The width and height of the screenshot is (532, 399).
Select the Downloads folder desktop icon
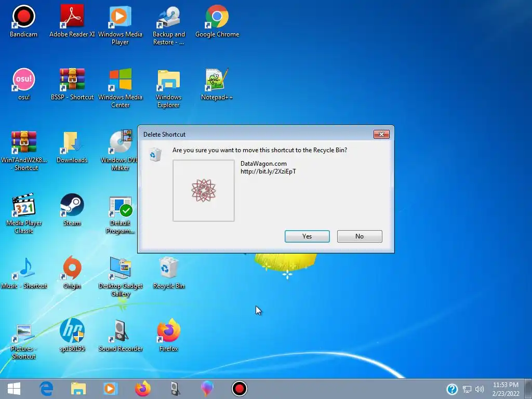[x=72, y=147]
